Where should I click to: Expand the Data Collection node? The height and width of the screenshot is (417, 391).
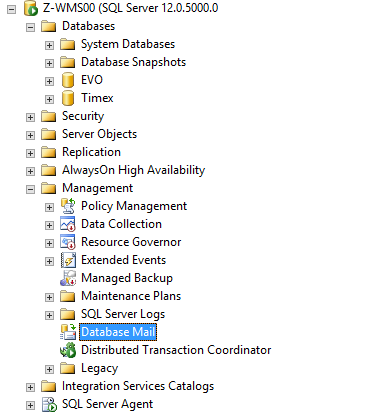49,225
